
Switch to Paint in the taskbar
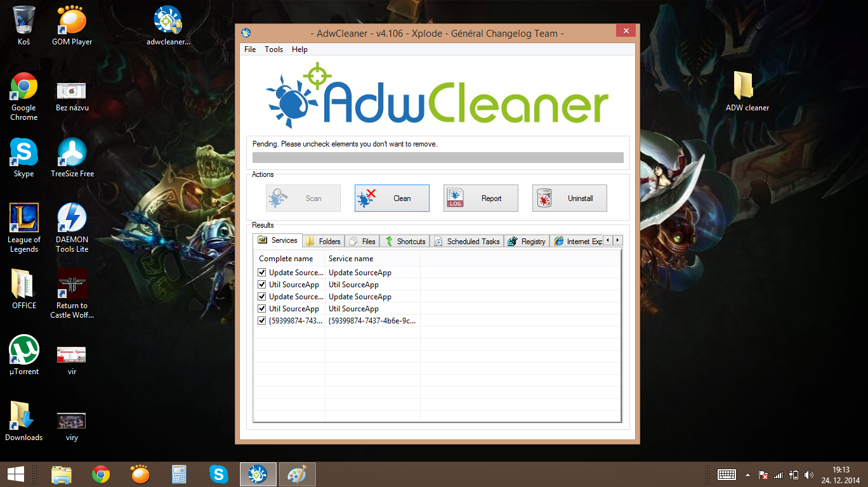point(297,474)
